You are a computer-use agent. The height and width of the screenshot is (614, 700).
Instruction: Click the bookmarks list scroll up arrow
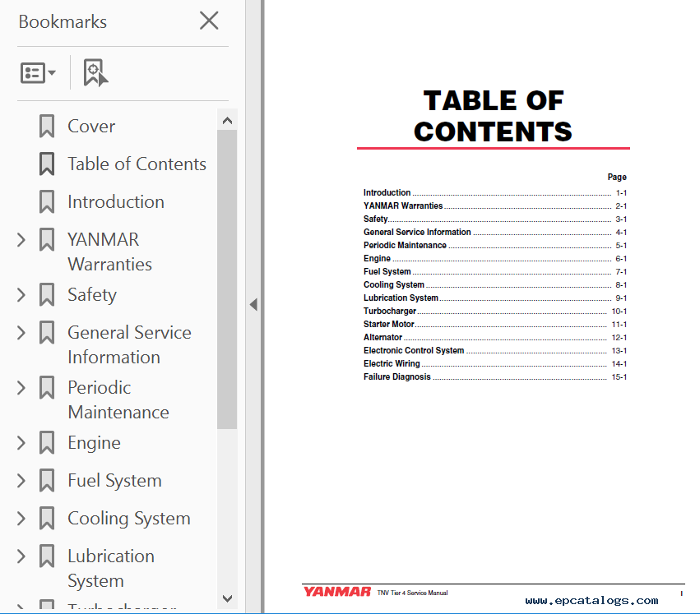pos(227,121)
